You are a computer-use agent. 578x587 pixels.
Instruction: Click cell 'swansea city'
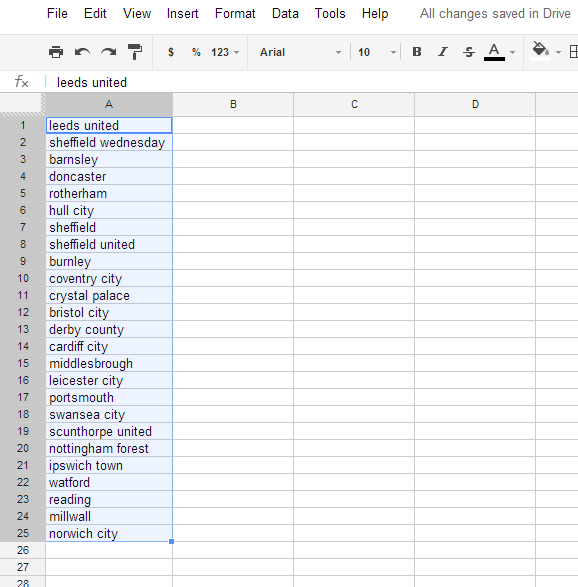(x=109, y=414)
